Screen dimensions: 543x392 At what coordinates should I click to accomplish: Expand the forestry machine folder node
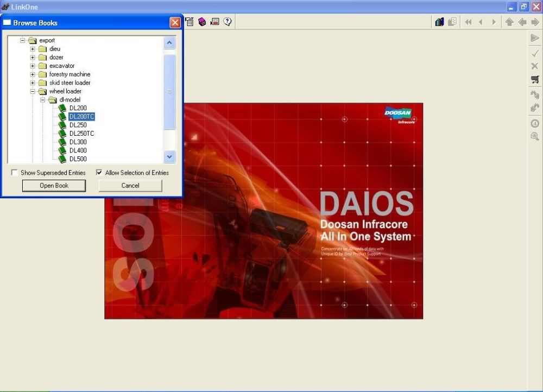(x=33, y=74)
